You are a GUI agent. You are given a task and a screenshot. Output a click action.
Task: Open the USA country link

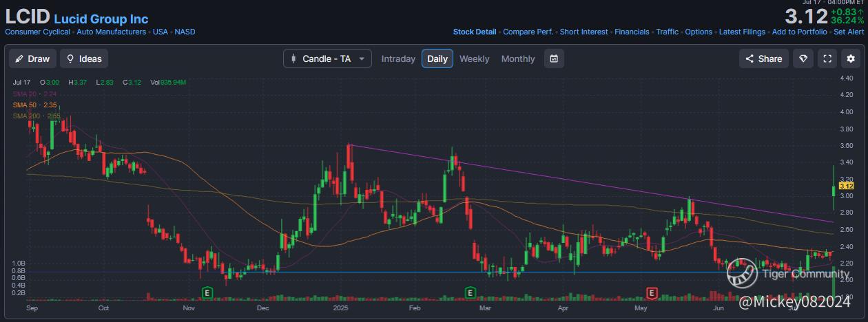(x=161, y=32)
